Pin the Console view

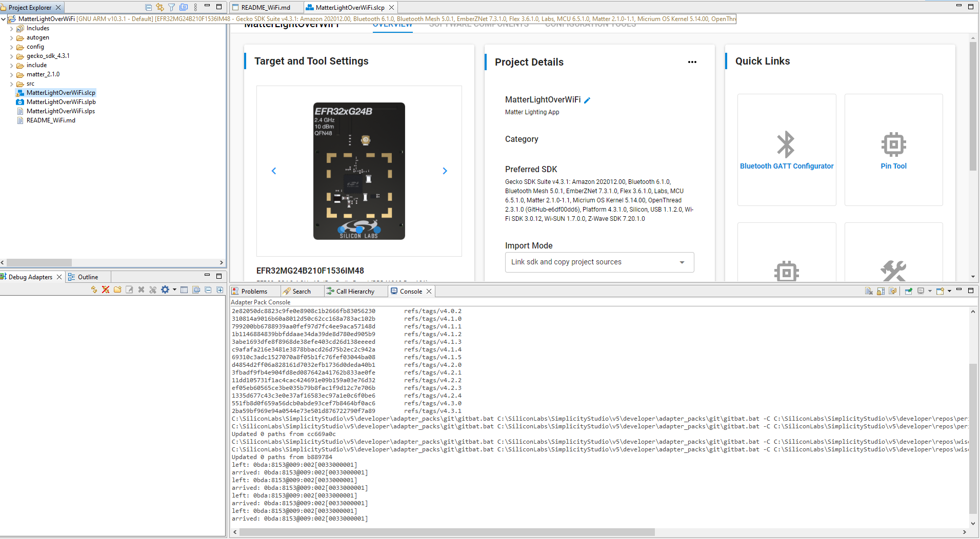point(908,291)
